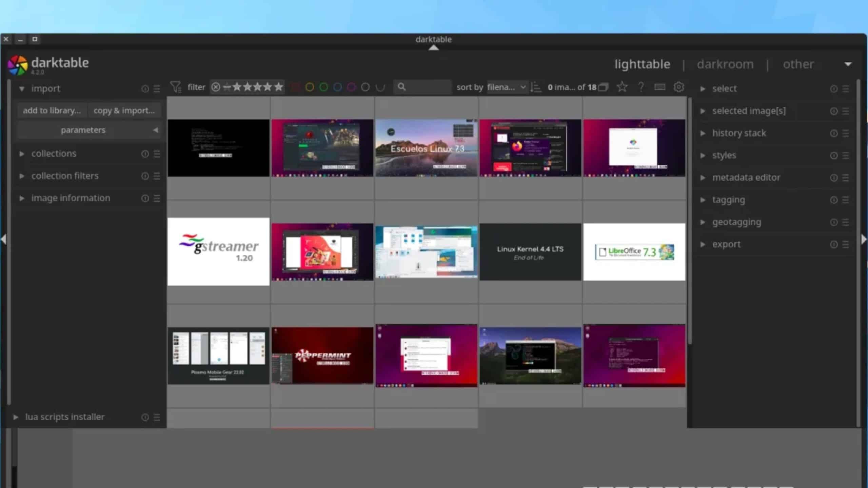The image size is (868, 488).
Task: Collapse the right side panel arrow
Action: 864,239
